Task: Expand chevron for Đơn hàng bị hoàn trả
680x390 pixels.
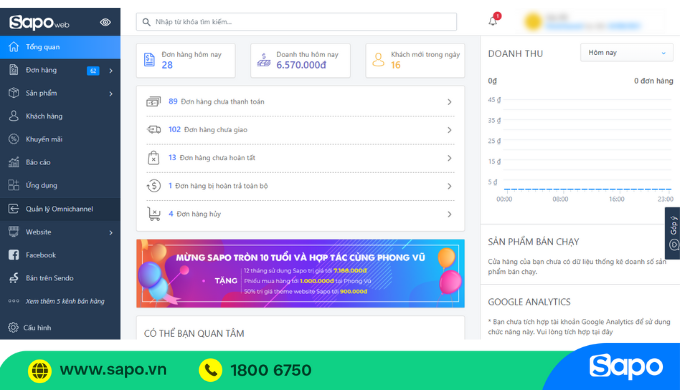Action: pos(449,186)
